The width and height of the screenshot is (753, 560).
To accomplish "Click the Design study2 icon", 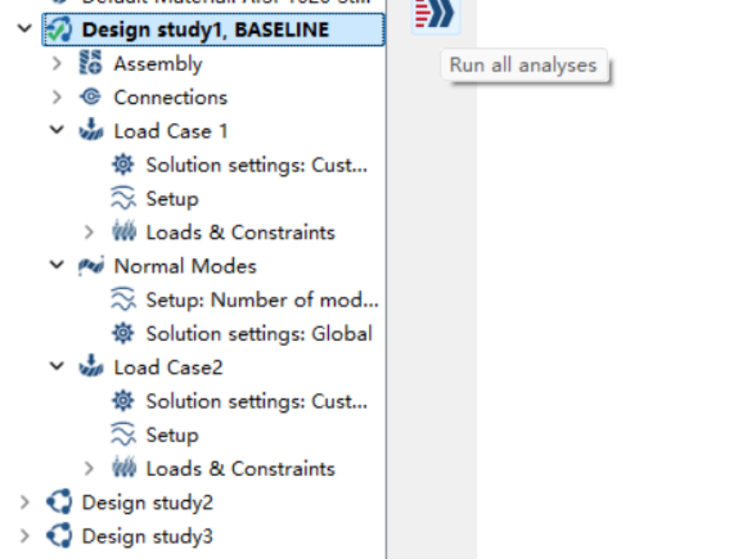I will tap(59, 502).
